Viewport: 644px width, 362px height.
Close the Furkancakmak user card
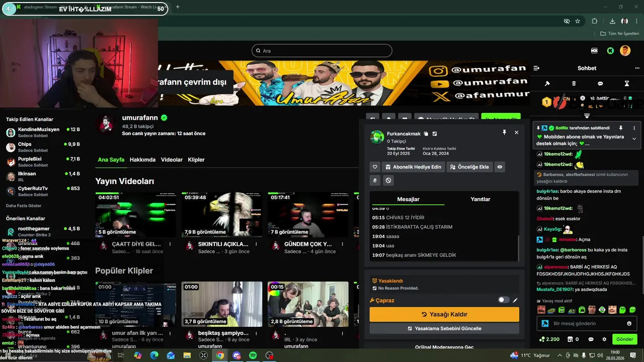pos(516,132)
